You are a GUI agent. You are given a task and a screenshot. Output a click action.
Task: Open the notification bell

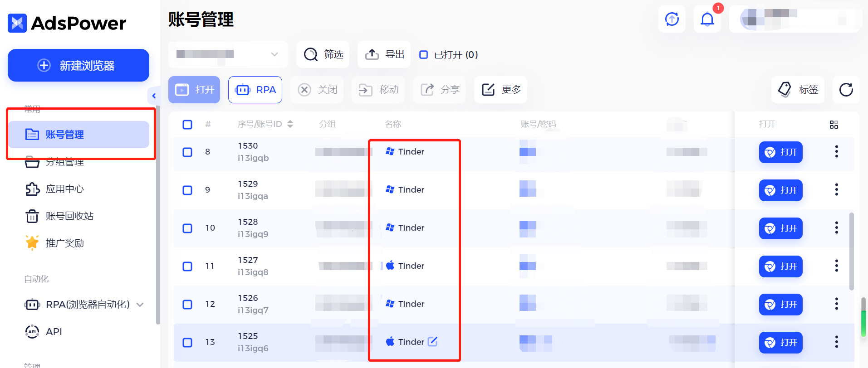click(707, 19)
